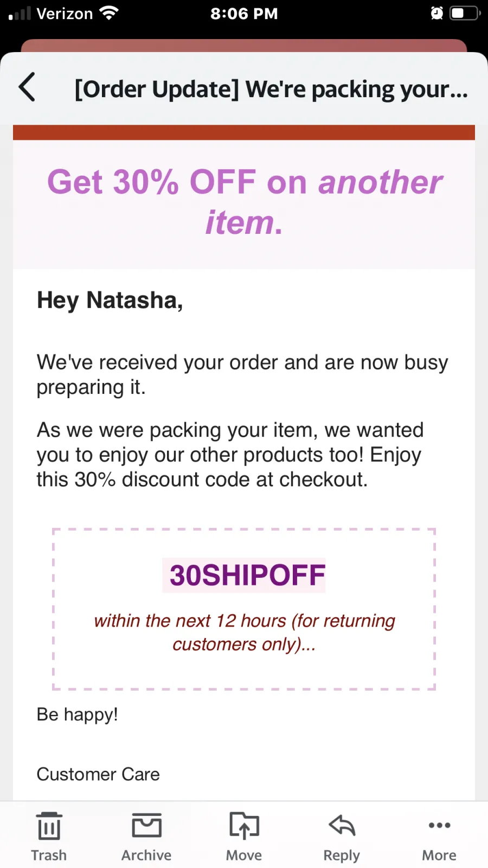Screen dimensions: 488x868
Task: Tap the Customer Care signature
Action: pyautogui.click(x=98, y=774)
